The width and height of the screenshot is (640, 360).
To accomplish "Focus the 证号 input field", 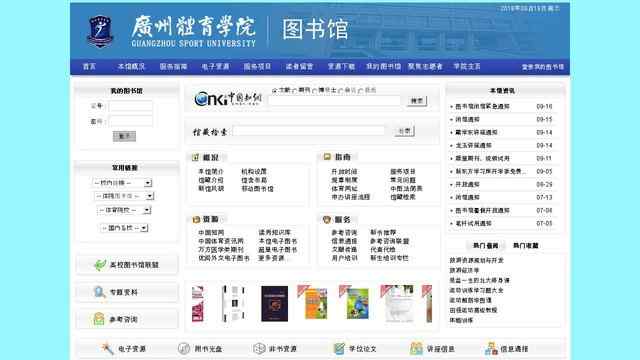I will coord(131,106).
